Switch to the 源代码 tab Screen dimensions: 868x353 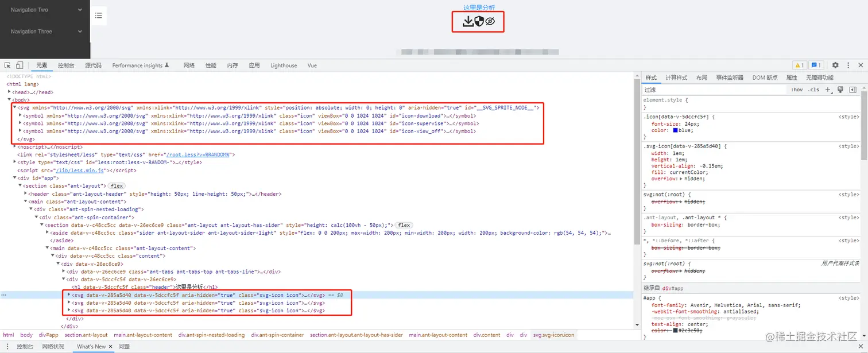tap(93, 65)
